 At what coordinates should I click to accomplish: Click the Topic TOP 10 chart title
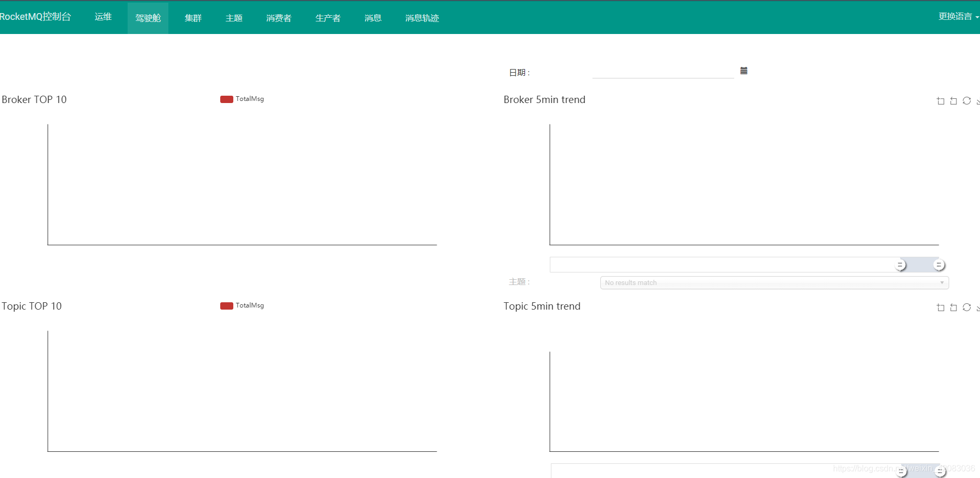coord(31,306)
